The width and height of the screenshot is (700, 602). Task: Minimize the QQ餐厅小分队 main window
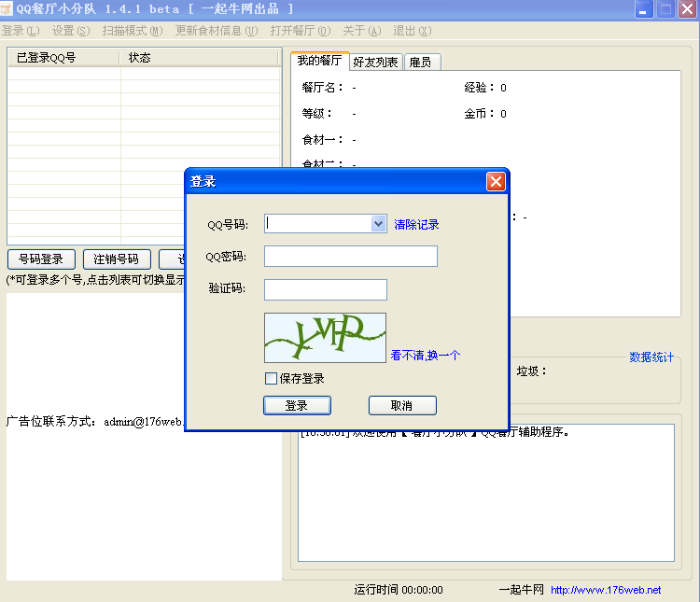coord(643,9)
